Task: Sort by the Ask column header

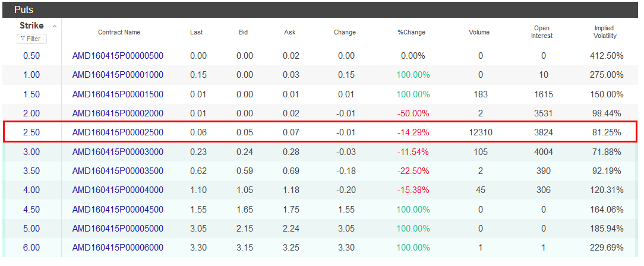Action: pos(289,32)
